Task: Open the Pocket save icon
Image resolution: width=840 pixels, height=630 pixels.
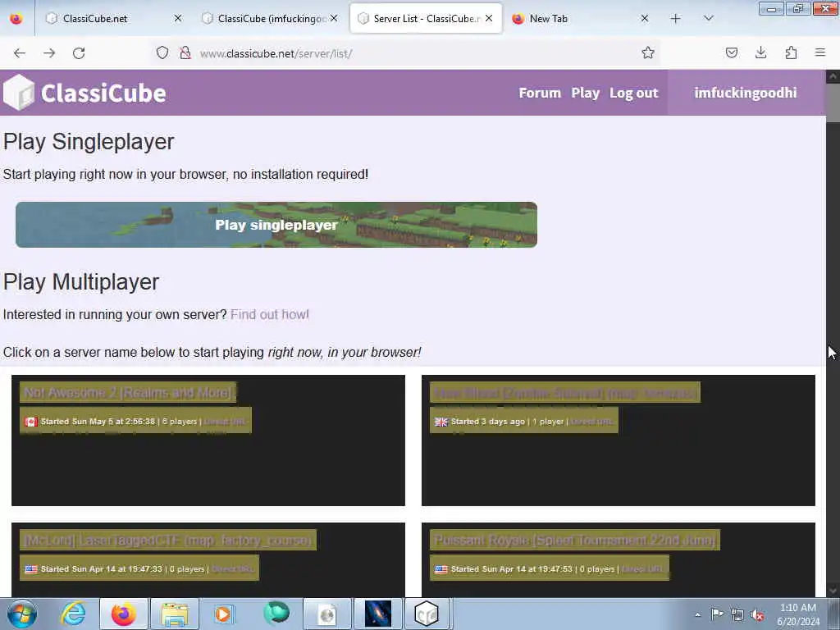Action: point(731,52)
